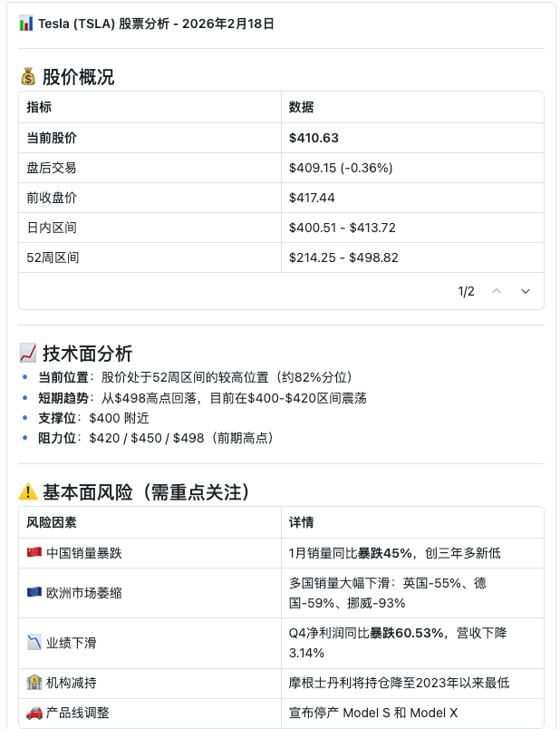
Task: Click the EU flag icon in 欧洲市场萎缩 row
Action: coord(34,592)
